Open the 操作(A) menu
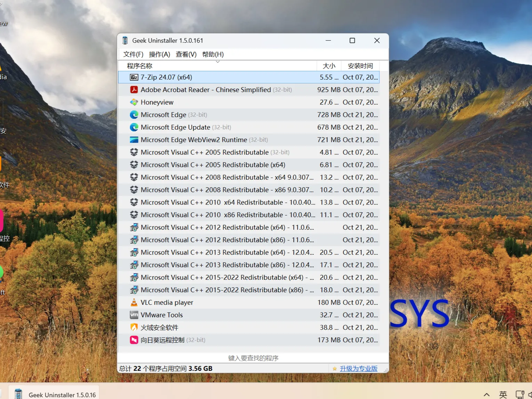The height and width of the screenshot is (399, 532). tap(159, 54)
